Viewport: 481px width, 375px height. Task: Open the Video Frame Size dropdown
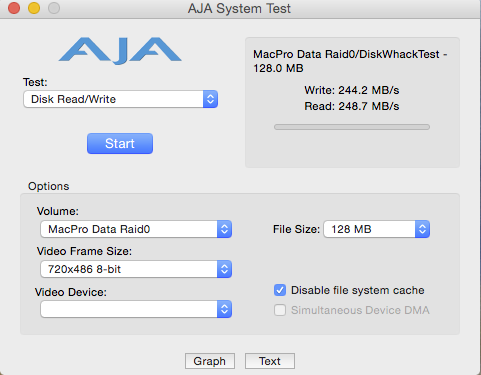[x=136, y=269]
